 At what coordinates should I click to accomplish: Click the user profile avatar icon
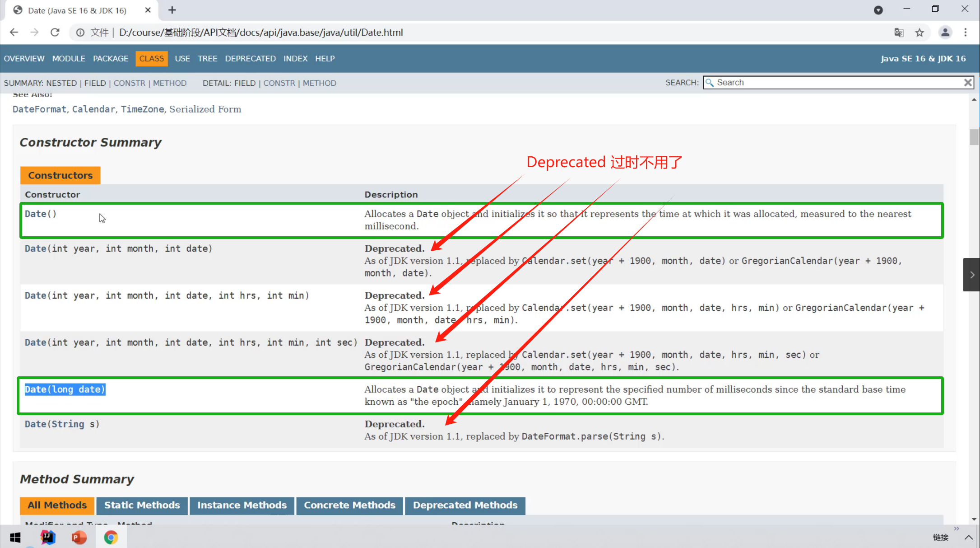tap(945, 33)
